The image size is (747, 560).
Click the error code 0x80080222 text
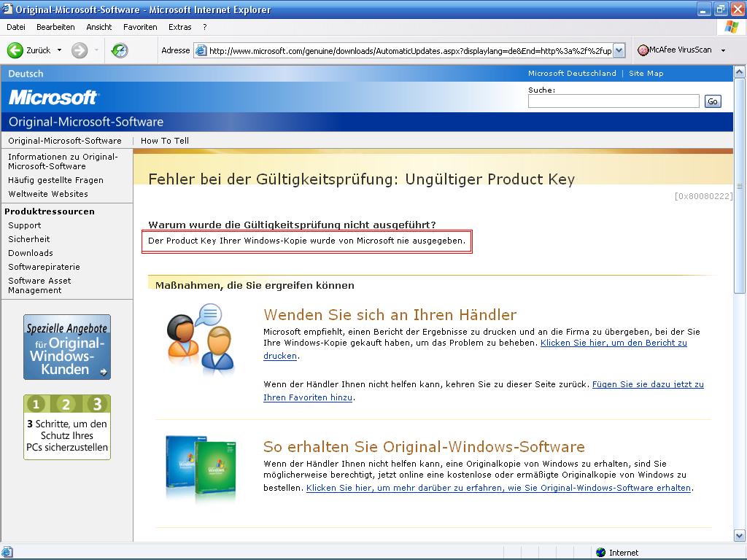click(703, 195)
